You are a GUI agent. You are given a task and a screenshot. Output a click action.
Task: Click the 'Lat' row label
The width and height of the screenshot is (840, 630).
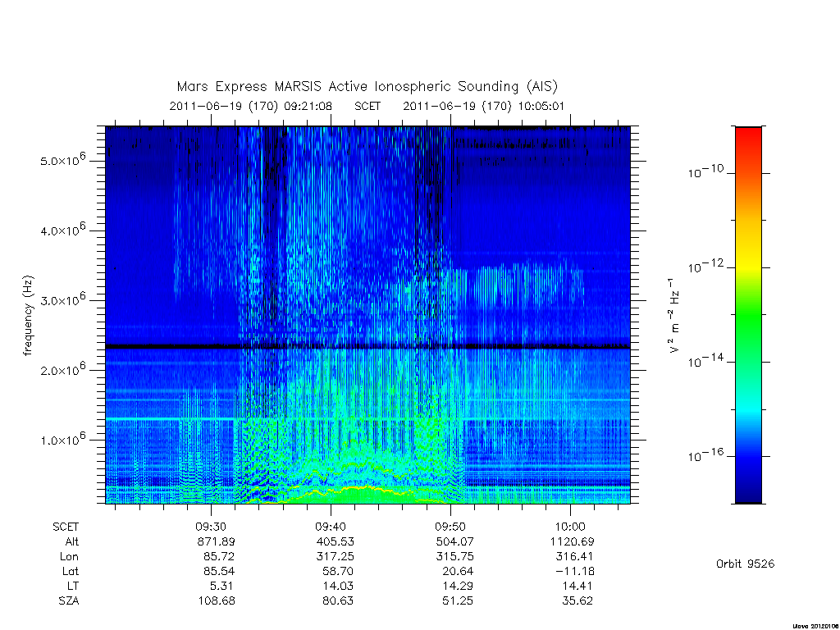(71, 571)
